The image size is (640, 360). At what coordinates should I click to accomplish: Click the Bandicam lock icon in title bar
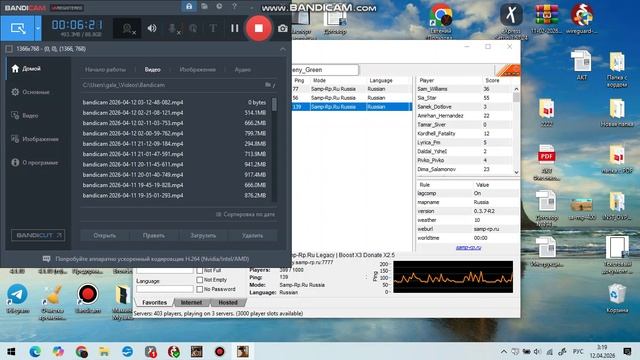click(x=189, y=6)
